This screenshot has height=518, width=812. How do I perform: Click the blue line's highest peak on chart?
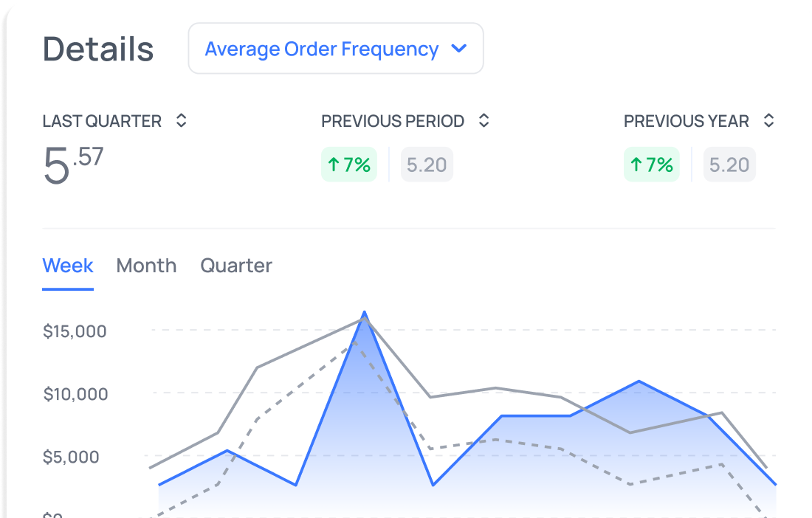click(364, 313)
